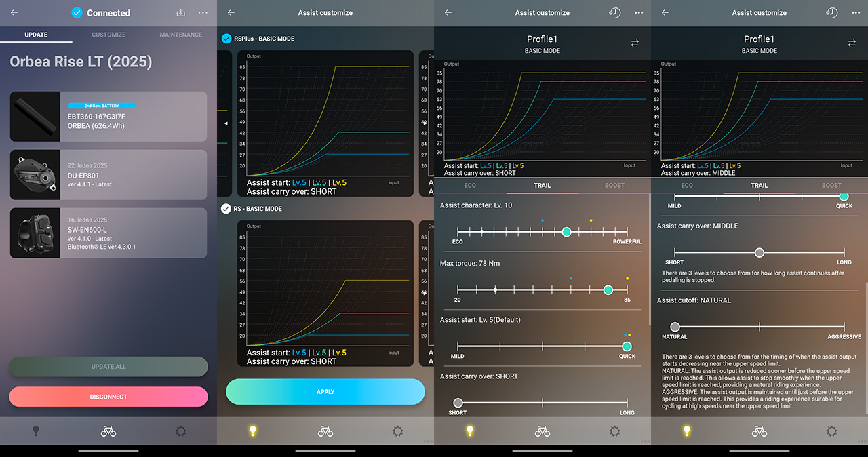
Task: Select the RSPlus - BASIC MODE checkbox
Action: pos(226,39)
